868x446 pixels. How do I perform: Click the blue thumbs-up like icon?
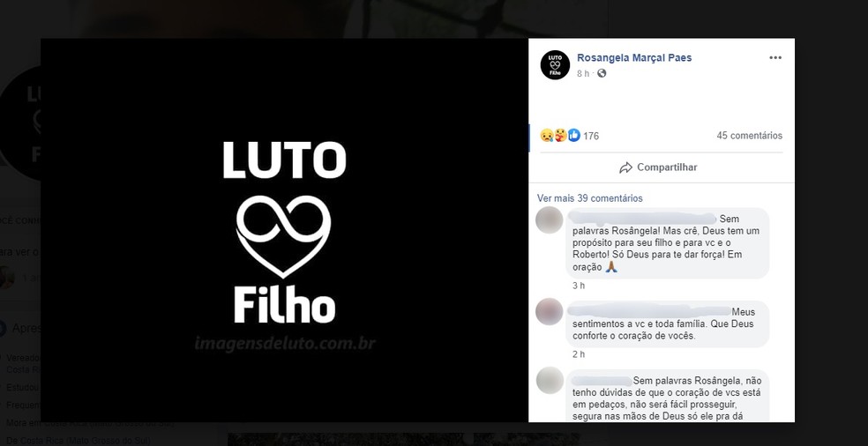[574, 135]
